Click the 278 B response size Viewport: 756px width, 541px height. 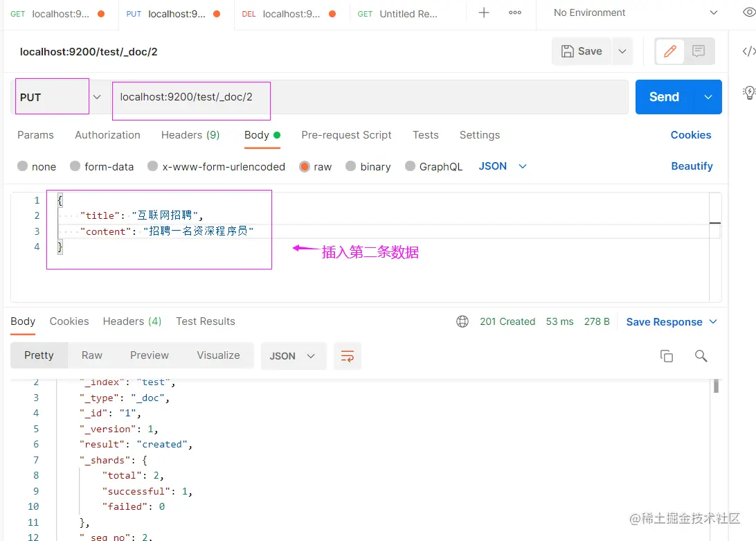point(597,321)
